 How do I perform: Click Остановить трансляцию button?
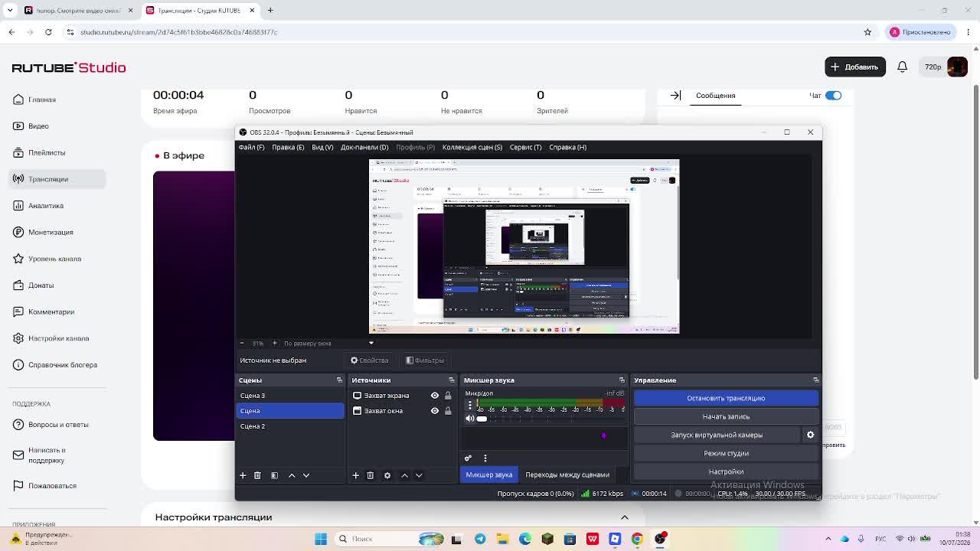tap(726, 398)
